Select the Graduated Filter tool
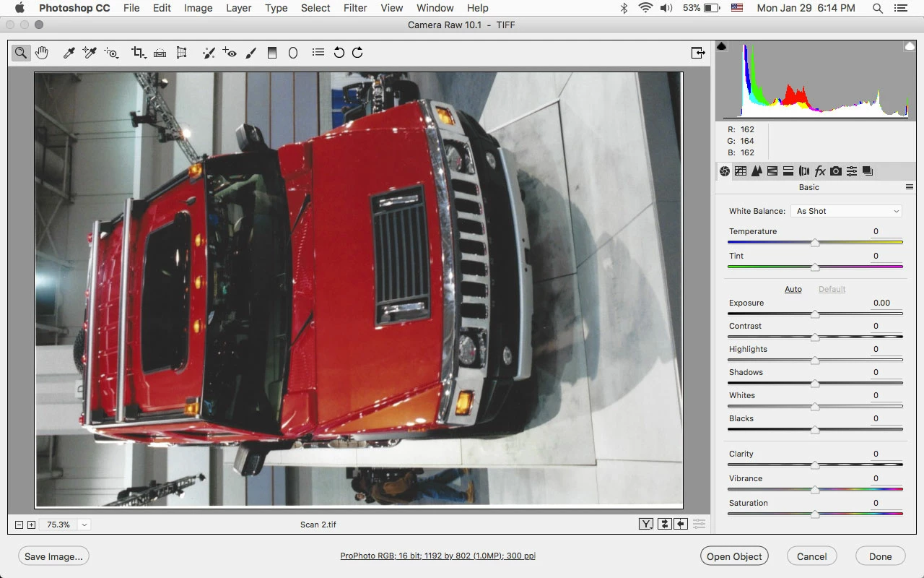Screen dimensions: 924x578 (x=272, y=53)
